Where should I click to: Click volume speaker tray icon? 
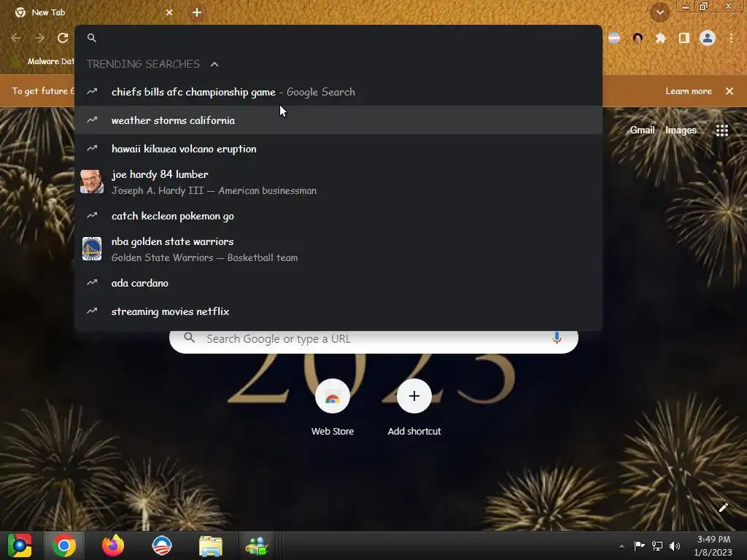675,545
